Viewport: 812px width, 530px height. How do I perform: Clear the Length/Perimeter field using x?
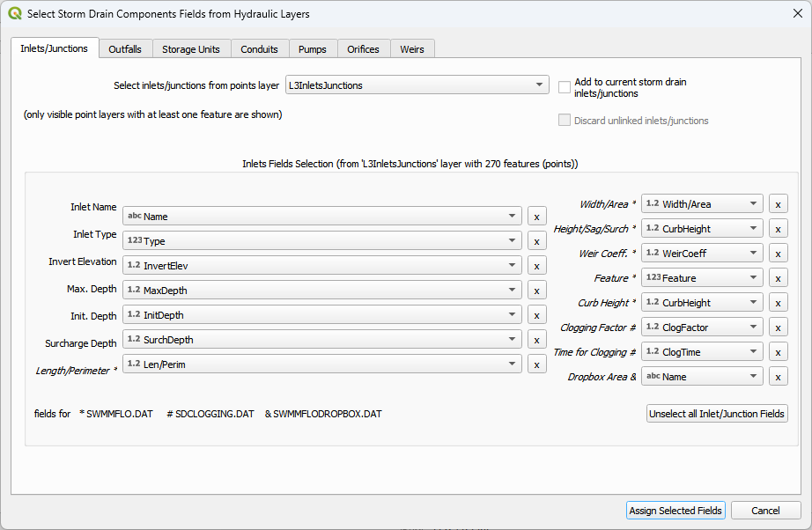pos(536,364)
